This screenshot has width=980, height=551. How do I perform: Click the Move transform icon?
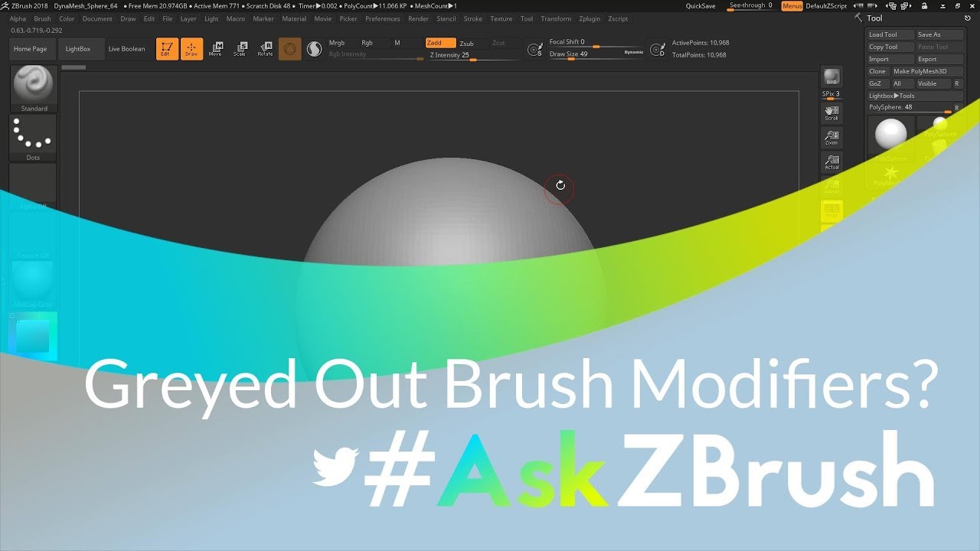[x=216, y=49]
